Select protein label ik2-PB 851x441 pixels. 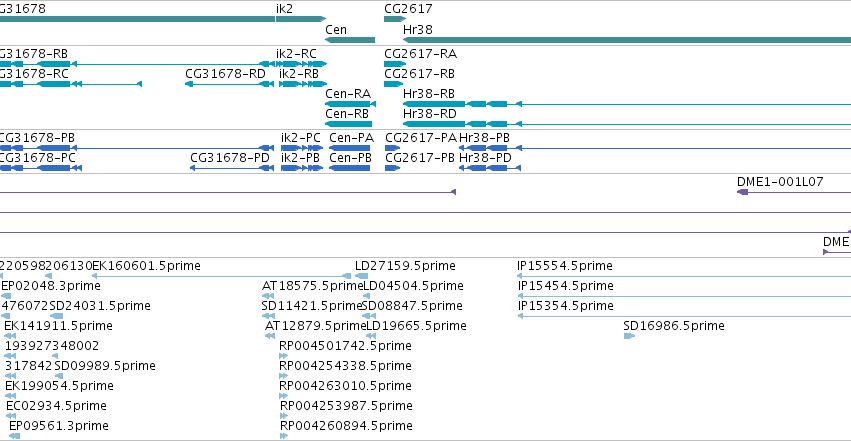click(300, 158)
